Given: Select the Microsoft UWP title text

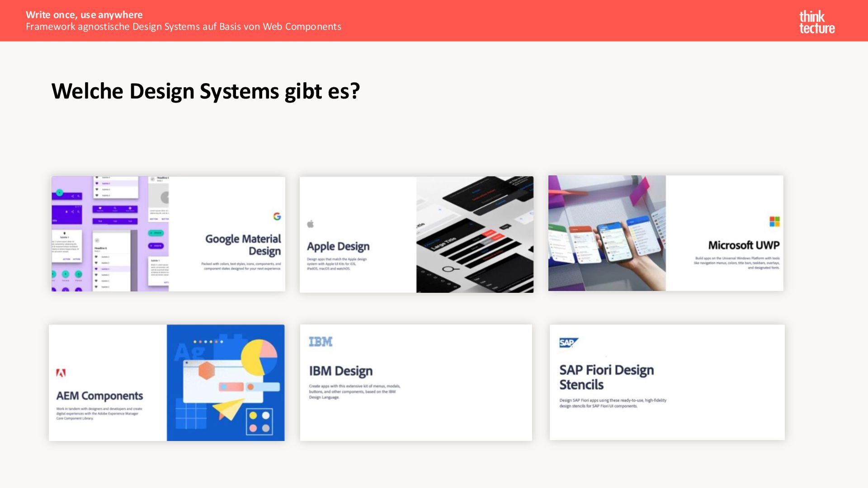Looking at the screenshot, I should [x=744, y=245].
